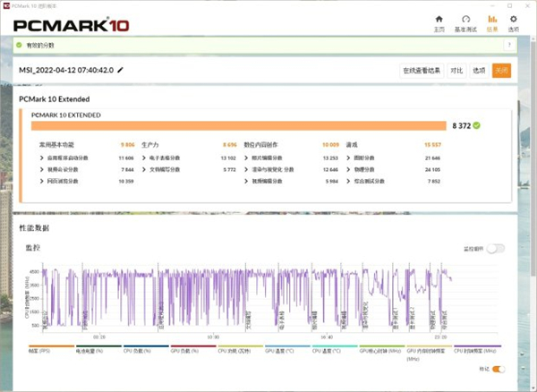Expand the 图形分数 graphics score row
Screen dimensions: 537x392
coord(349,157)
